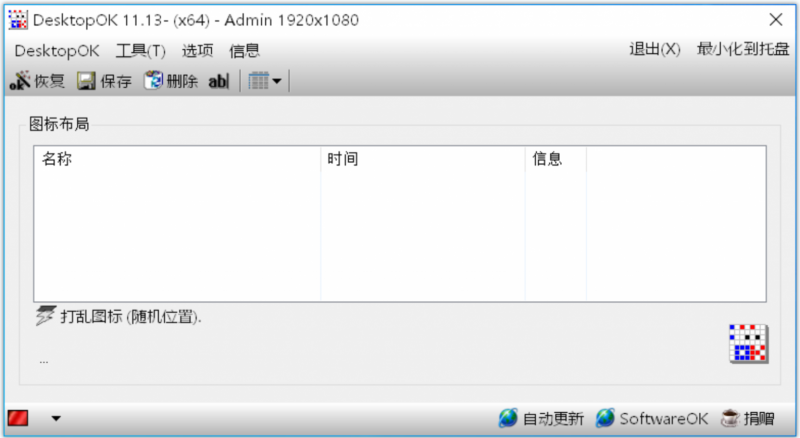Click the 恢复 button label

(49, 81)
